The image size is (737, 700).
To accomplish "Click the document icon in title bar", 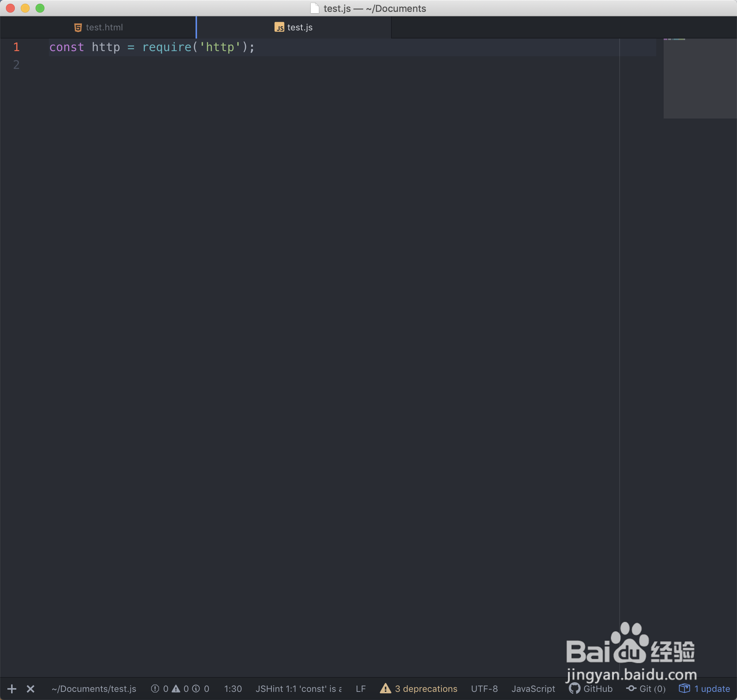I will tap(314, 8).
